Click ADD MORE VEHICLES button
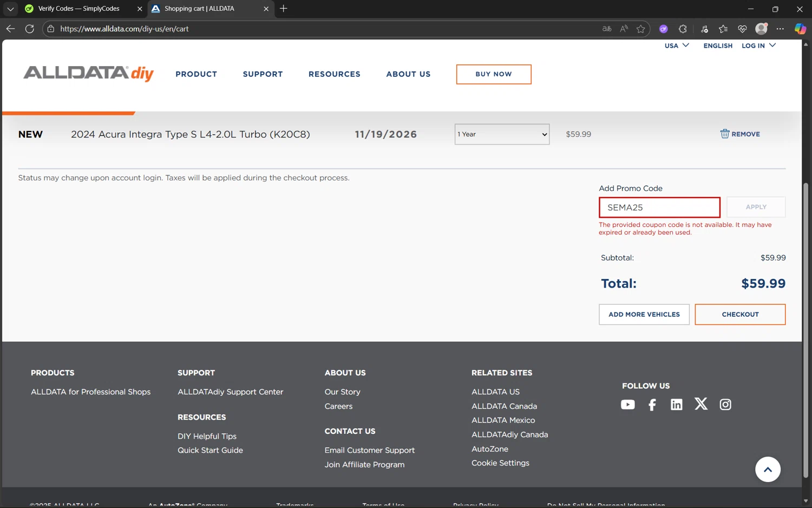Screen dimensions: 812x508 point(644,314)
